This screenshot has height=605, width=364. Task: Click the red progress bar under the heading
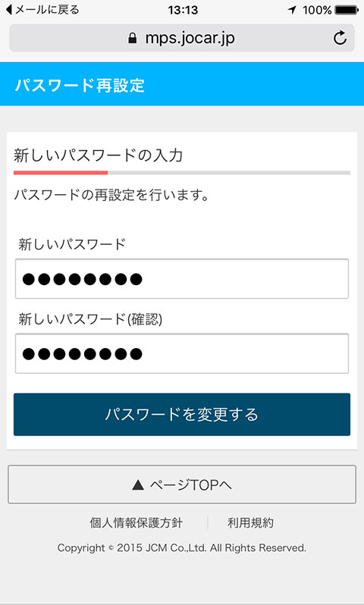click(61, 173)
